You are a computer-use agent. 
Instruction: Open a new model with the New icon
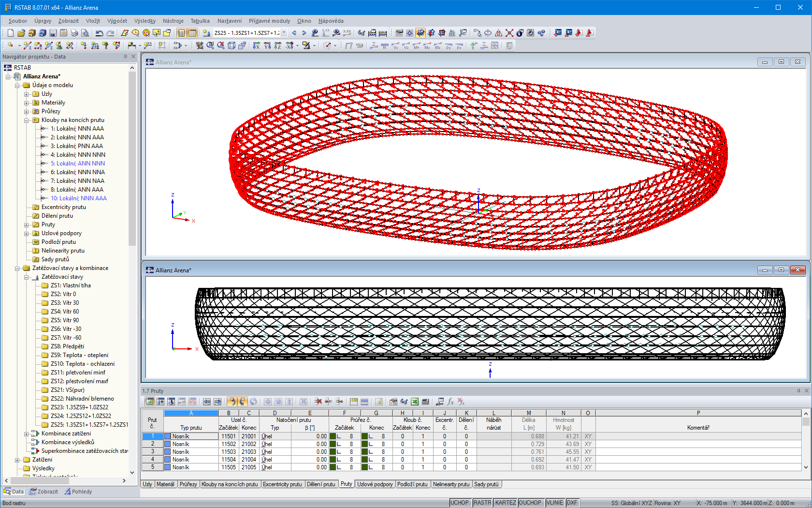pos(11,33)
